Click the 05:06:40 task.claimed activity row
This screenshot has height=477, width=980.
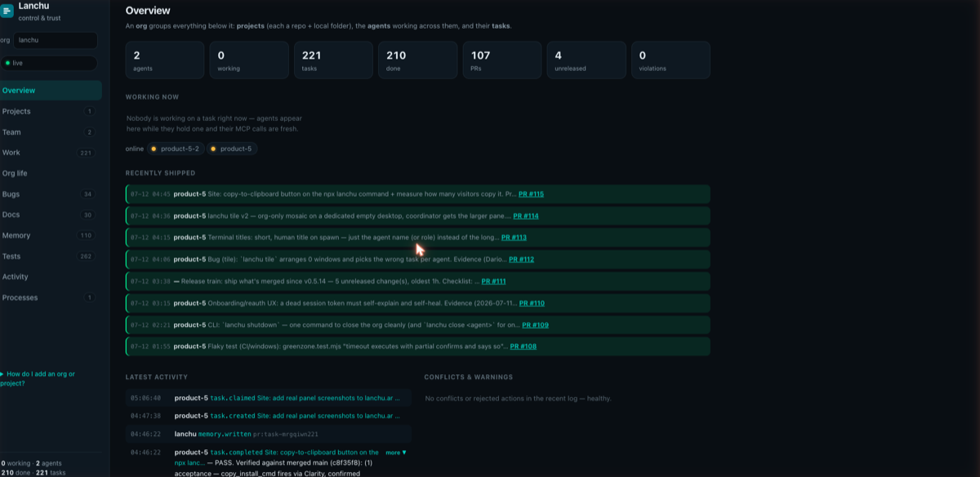pyautogui.click(x=269, y=398)
